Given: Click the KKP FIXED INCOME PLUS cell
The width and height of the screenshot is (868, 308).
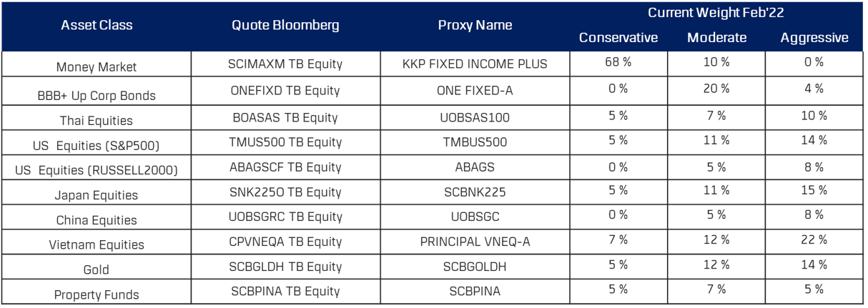Looking at the screenshot, I should [475, 64].
